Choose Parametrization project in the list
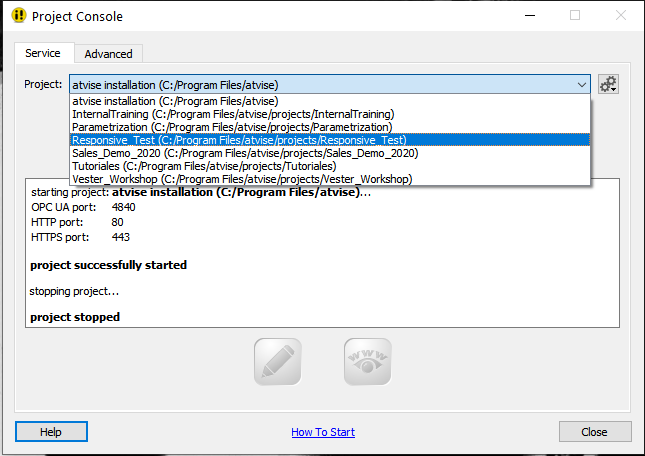The image size is (645, 456). 330,127
